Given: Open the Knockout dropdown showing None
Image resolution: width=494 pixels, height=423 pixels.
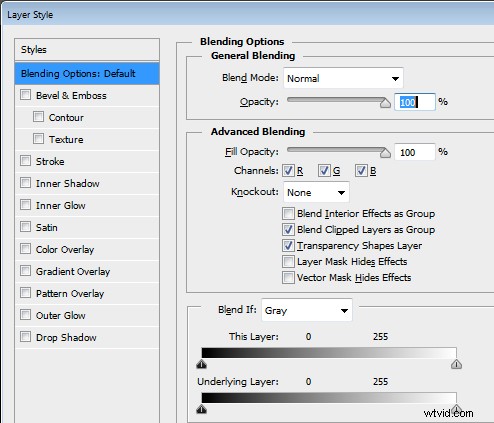Looking at the screenshot, I should (316, 192).
